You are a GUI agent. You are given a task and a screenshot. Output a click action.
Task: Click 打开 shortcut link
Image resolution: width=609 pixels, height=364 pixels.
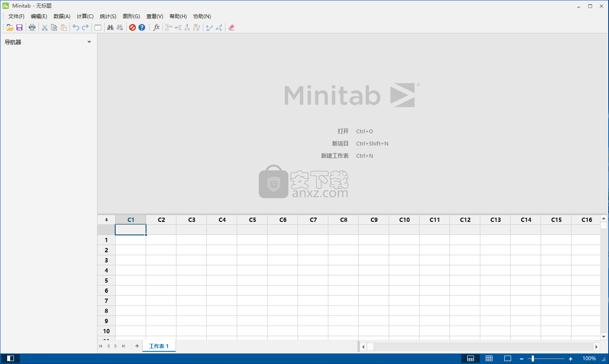tap(343, 131)
